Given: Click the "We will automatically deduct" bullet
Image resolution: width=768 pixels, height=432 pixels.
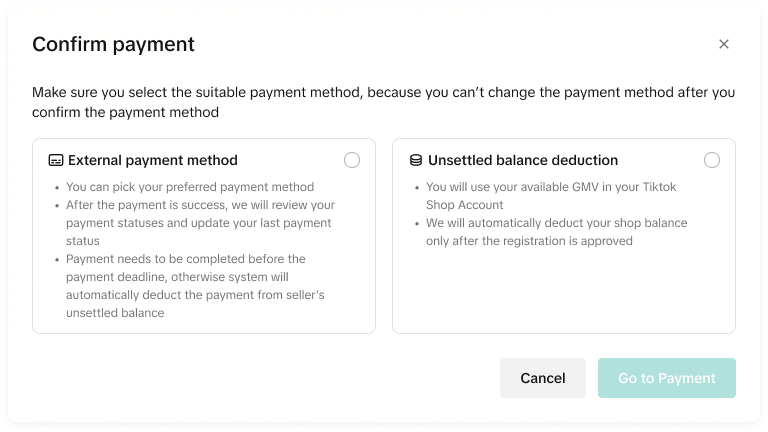Looking at the screenshot, I should coord(556,223).
